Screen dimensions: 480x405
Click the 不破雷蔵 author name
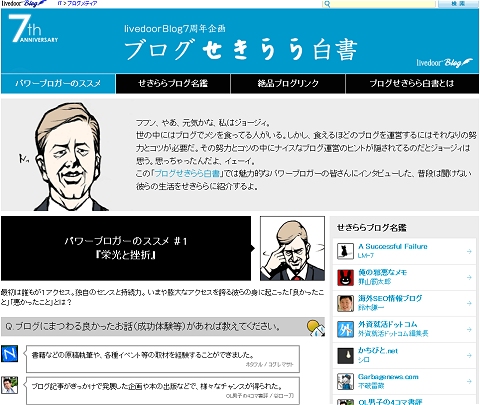pyautogui.click(x=371, y=386)
